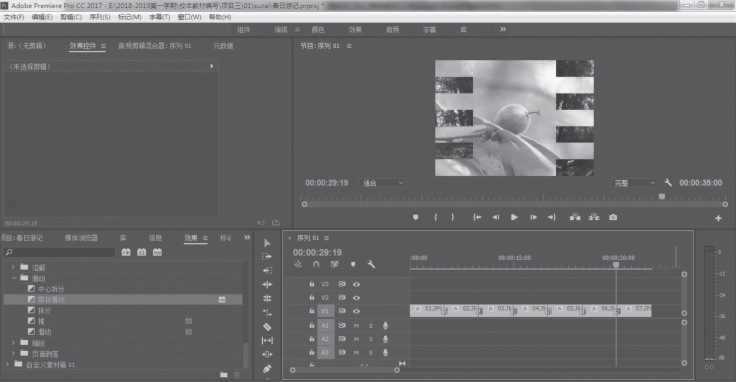Click the Lift button
The image size is (736, 382).
point(575,217)
